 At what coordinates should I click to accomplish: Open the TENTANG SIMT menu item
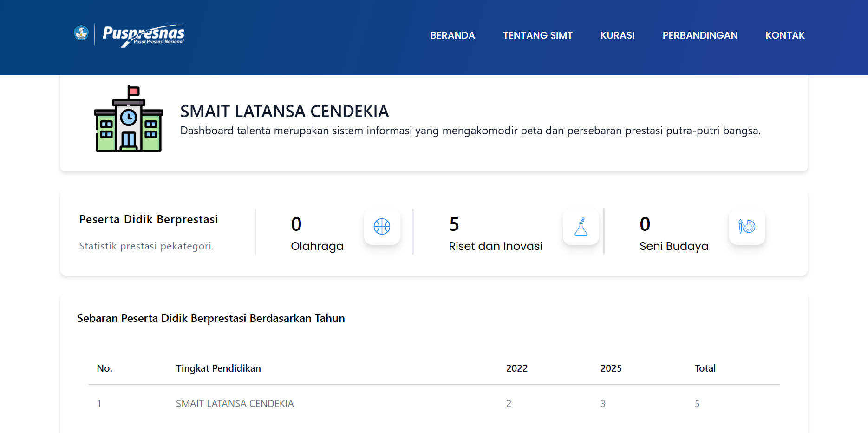click(x=537, y=35)
